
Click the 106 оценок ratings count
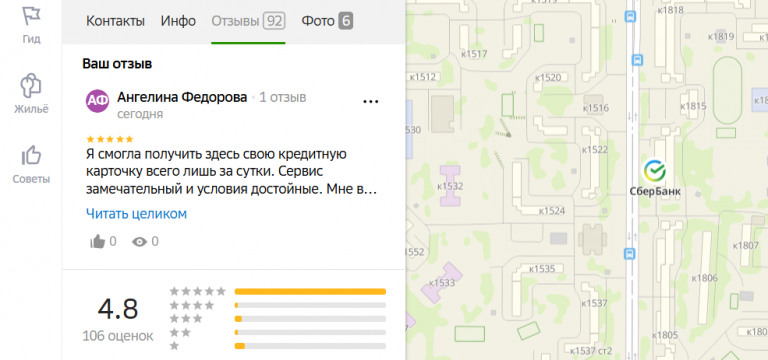coord(118,336)
